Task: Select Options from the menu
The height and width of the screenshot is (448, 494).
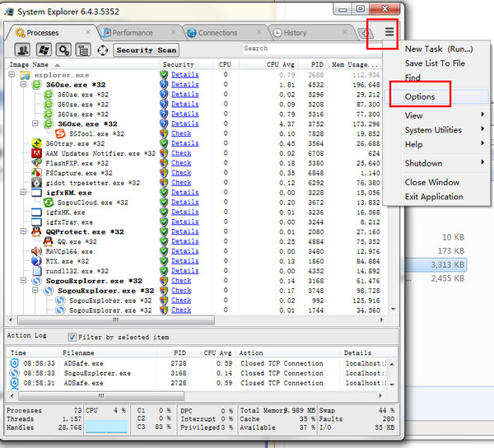Action: (x=420, y=97)
